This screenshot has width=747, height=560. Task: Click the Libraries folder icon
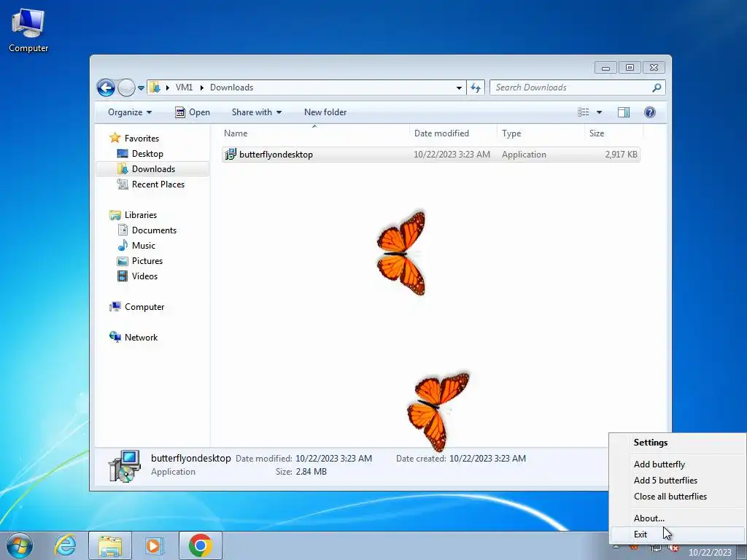click(115, 215)
